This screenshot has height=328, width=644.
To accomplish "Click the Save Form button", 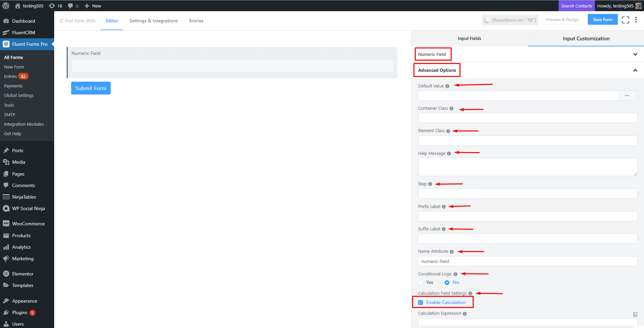I will 602,20.
